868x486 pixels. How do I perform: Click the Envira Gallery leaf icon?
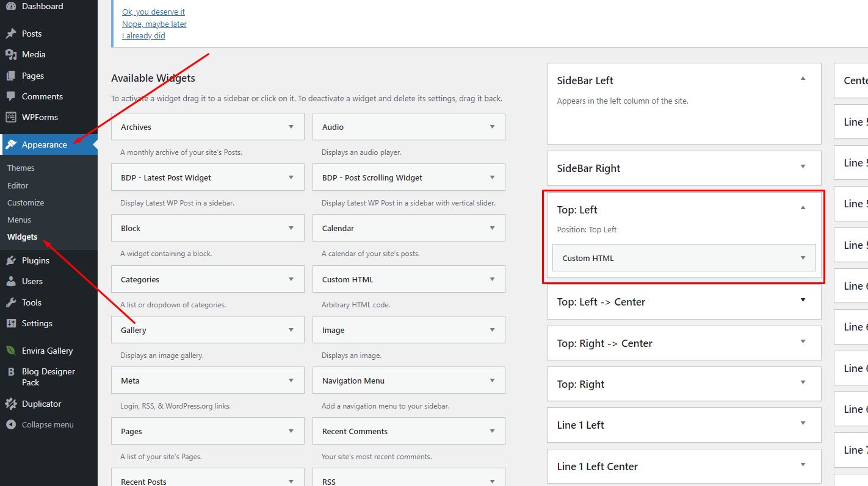[x=11, y=351]
